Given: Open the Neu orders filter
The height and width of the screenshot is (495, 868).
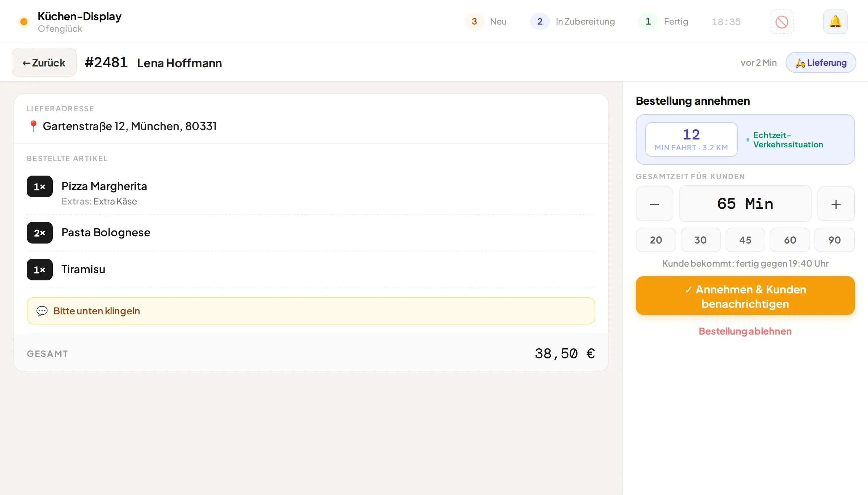Looking at the screenshot, I should click(486, 22).
